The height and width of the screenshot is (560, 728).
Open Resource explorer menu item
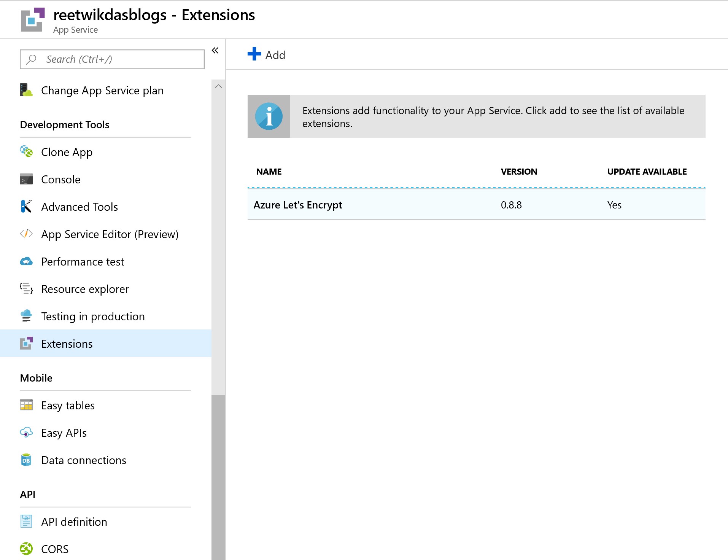click(106, 289)
